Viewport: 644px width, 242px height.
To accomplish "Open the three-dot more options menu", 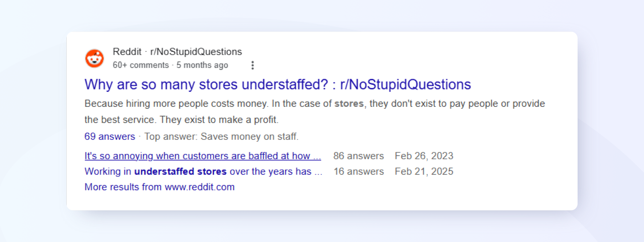I will point(253,65).
